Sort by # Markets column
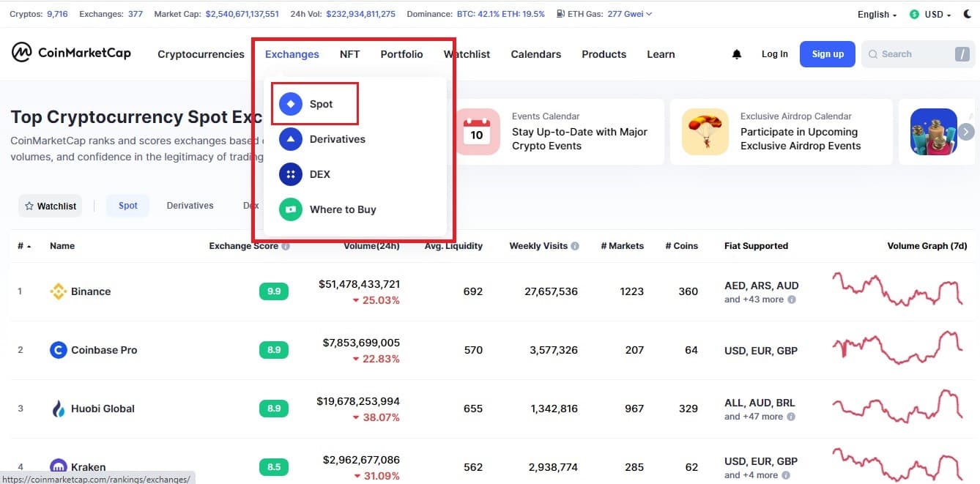Screen dimensions: 980x484 (x=622, y=246)
